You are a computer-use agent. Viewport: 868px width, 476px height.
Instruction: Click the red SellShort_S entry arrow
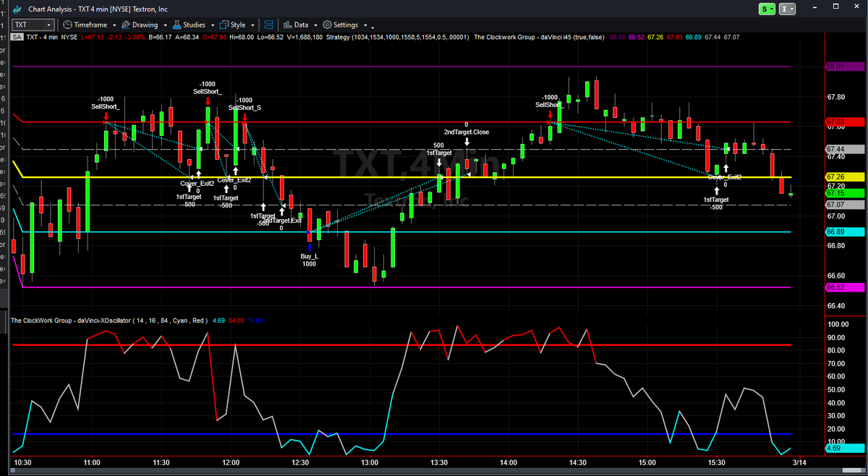(x=244, y=116)
